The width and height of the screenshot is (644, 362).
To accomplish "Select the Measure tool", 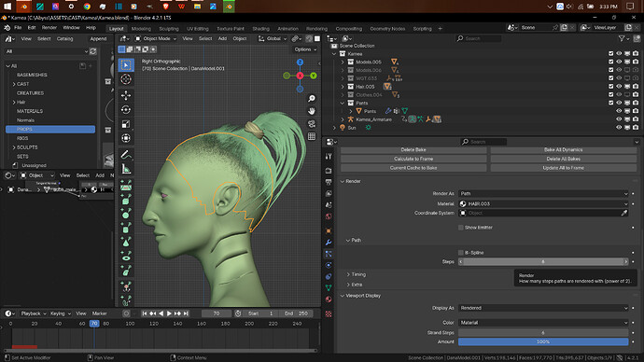I will [126, 169].
